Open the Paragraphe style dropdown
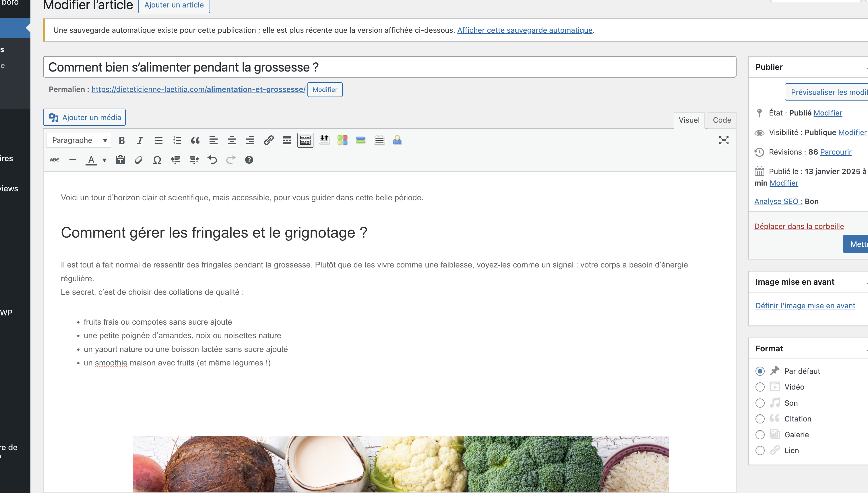 coord(79,140)
